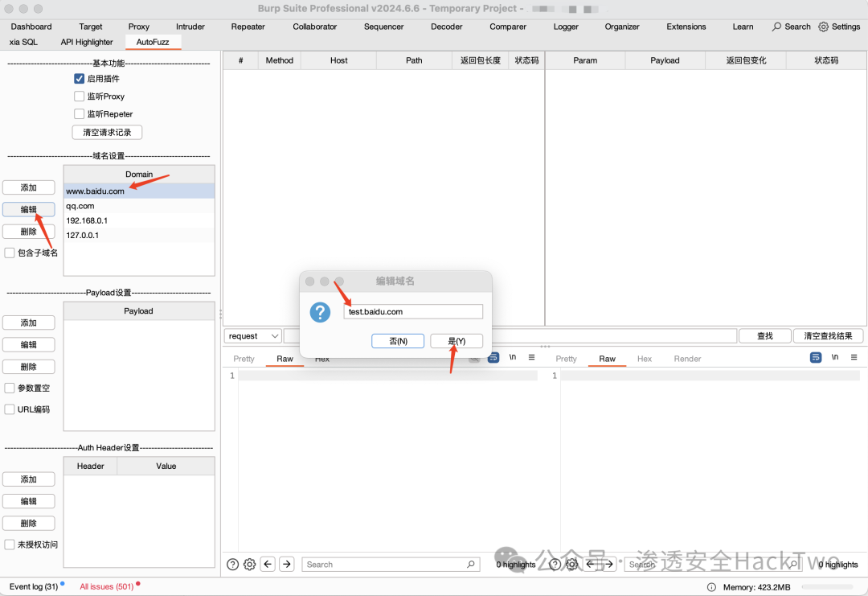This screenshot has height=596, width=868.
Task: Click the Memory info icon in status bar
Action: [x=711, y=587]
